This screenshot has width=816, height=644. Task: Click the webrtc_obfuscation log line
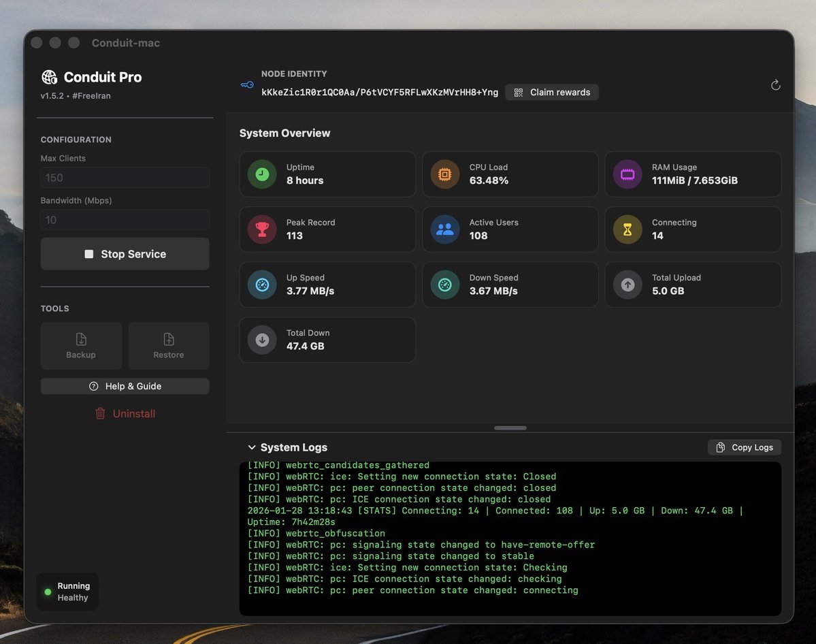click(x=316, y=533)
